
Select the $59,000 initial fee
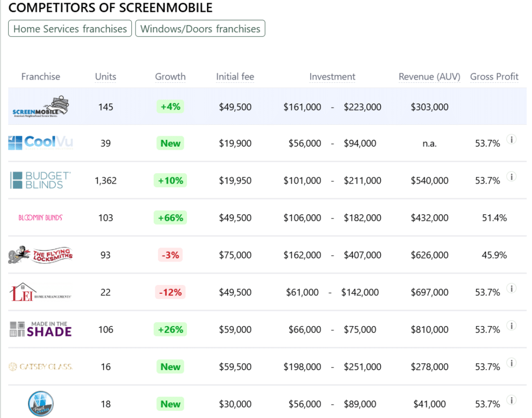[x=235, y=330]
